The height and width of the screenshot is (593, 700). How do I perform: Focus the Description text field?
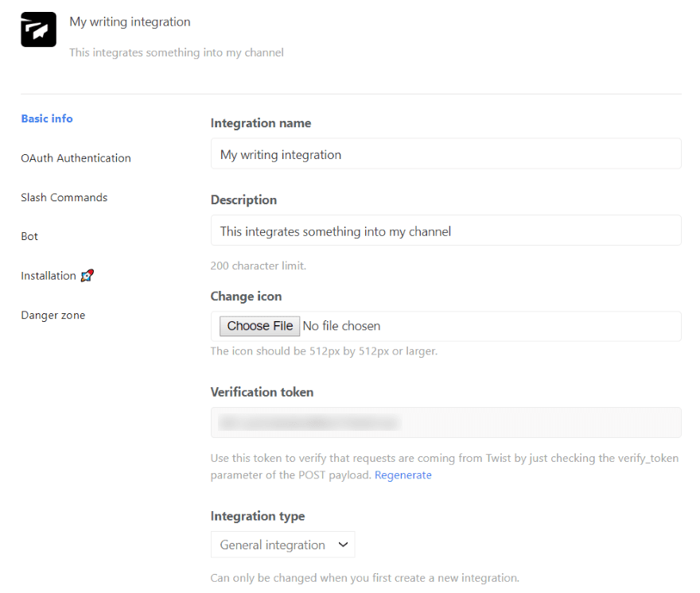(x=445, y=231)
